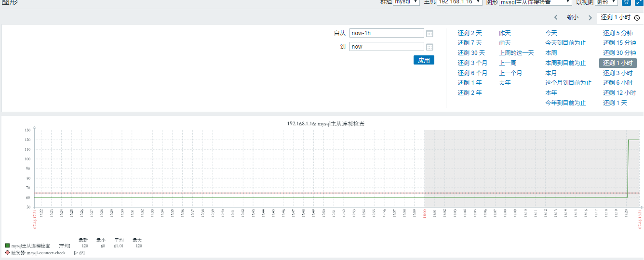This screenshot has height=260, width=644.
Task: Select the 还剩 6 个月 range
Action: click(x=472, y=73)
